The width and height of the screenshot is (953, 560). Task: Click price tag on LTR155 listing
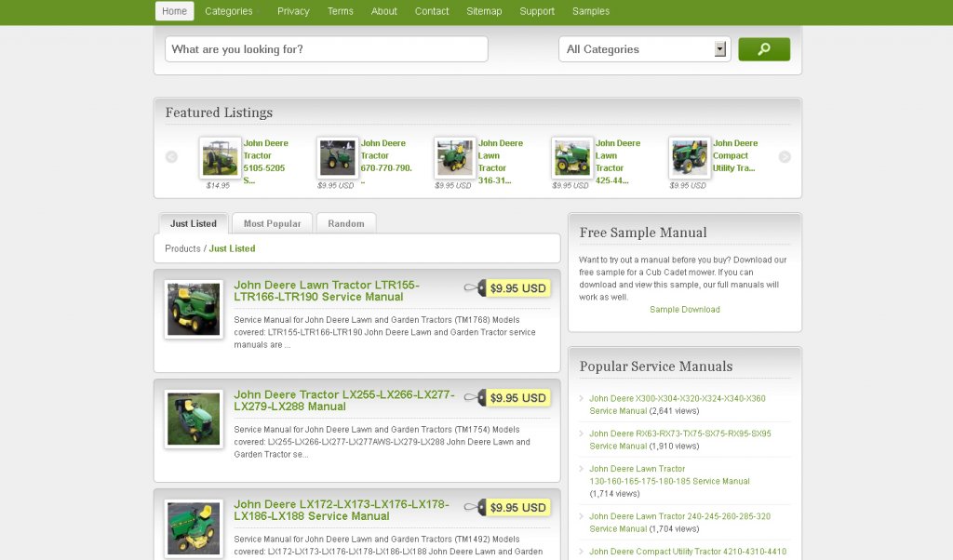point(507,287)
